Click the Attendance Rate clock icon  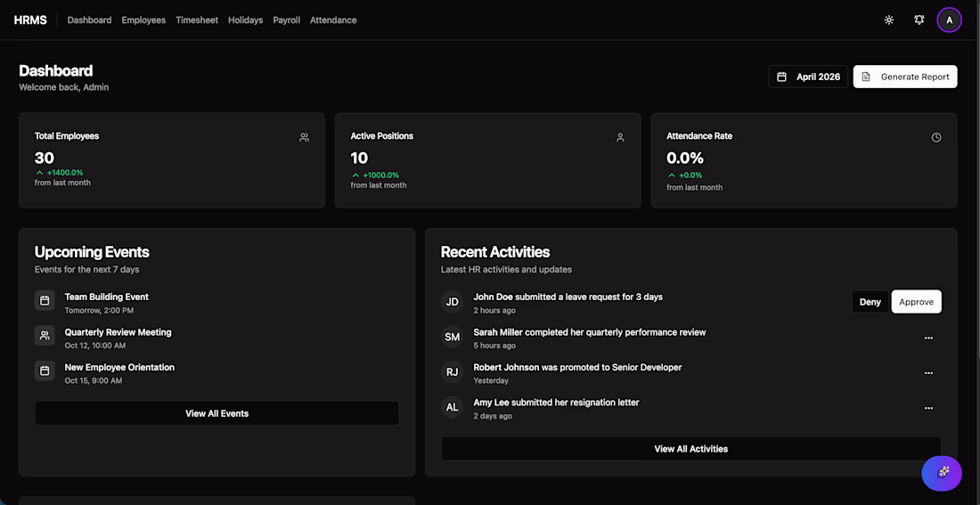coord(936,138)
